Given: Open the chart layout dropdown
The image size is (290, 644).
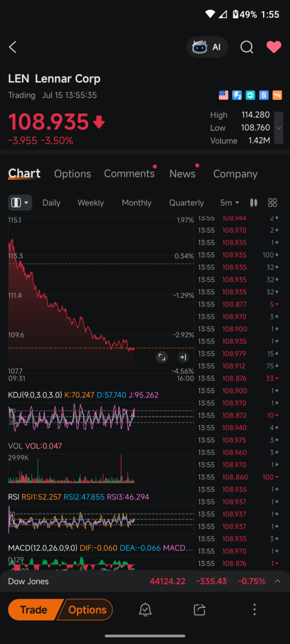Looking at the screenshot, I should pyautogui.click(x=20, y=203).
